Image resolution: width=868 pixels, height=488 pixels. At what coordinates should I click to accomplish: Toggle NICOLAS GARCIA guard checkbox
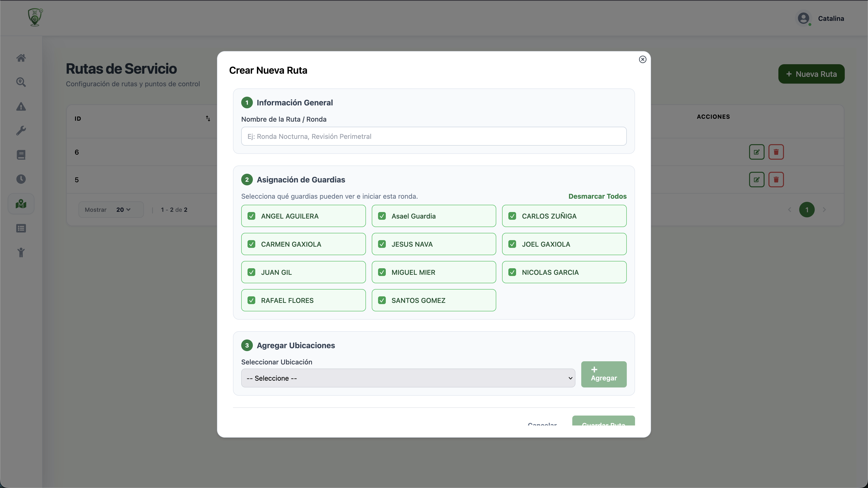click(512, 272)
